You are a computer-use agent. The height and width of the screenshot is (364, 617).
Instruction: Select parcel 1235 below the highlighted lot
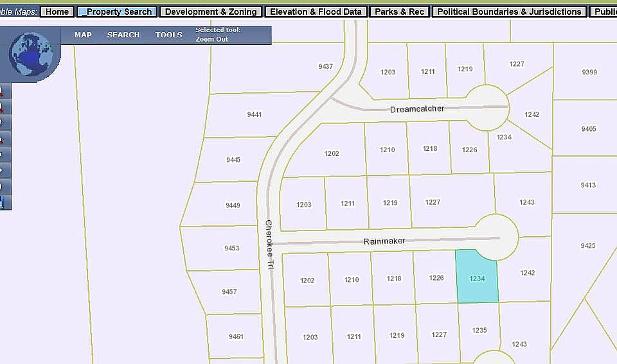479,331
